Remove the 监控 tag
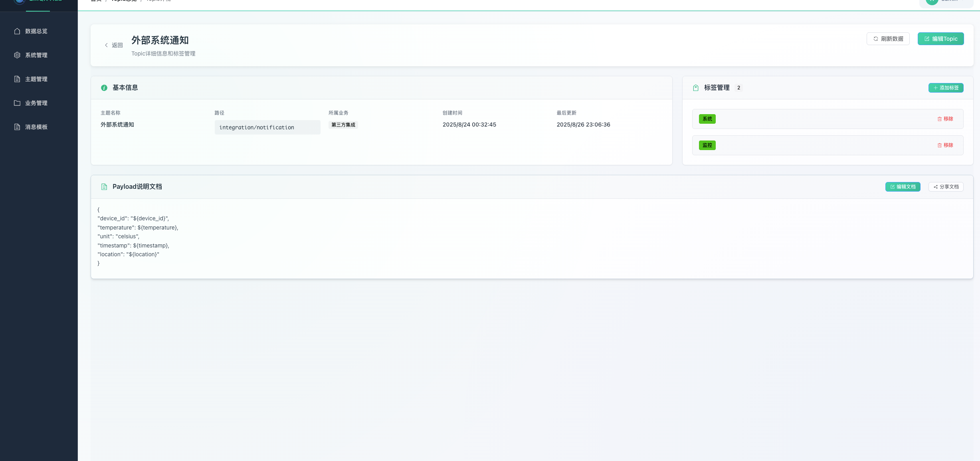 (x=945, y=145)
